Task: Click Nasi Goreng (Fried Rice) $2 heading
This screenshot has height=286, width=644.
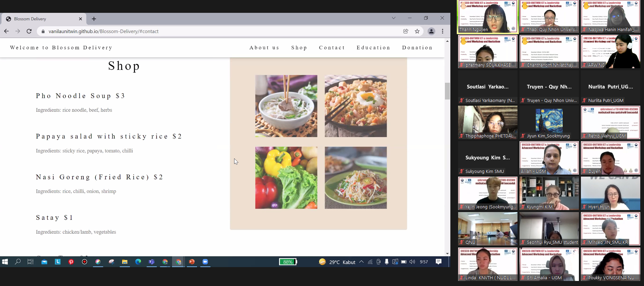Action: [100, 177]
